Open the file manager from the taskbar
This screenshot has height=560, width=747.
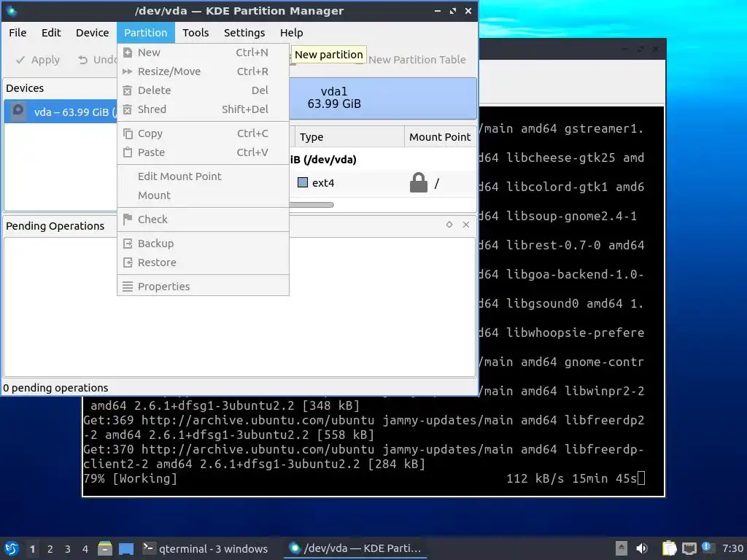click(x=105, y=548)
